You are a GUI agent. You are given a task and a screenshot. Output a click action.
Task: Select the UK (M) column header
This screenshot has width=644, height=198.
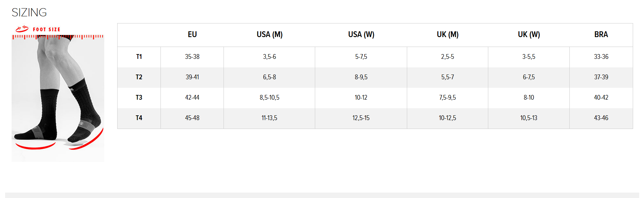tap(447, 35)
